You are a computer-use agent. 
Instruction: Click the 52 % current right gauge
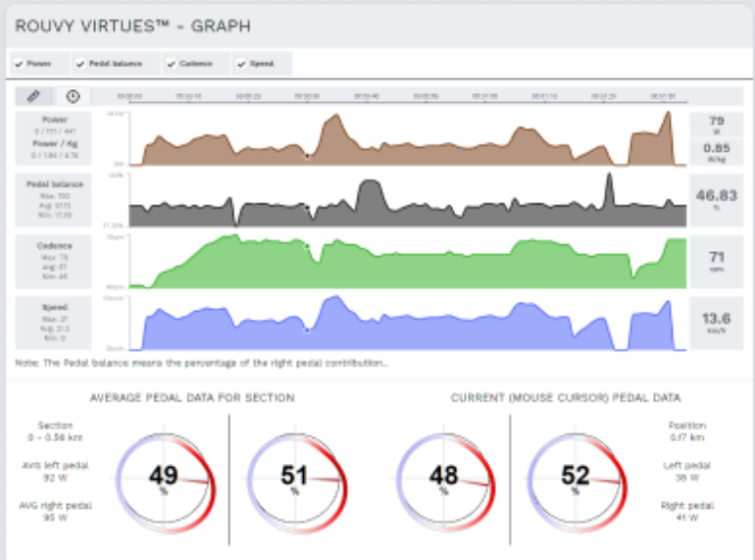pos(577,482)
